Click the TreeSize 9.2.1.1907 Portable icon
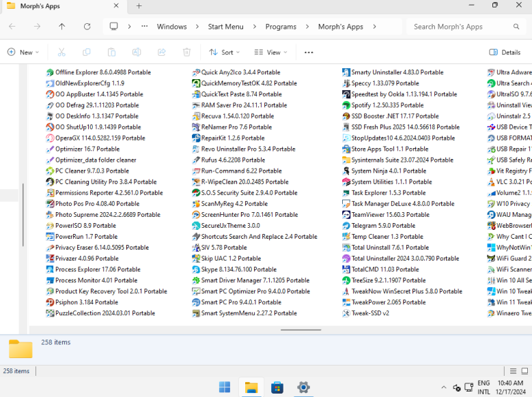 coord(346,280)
